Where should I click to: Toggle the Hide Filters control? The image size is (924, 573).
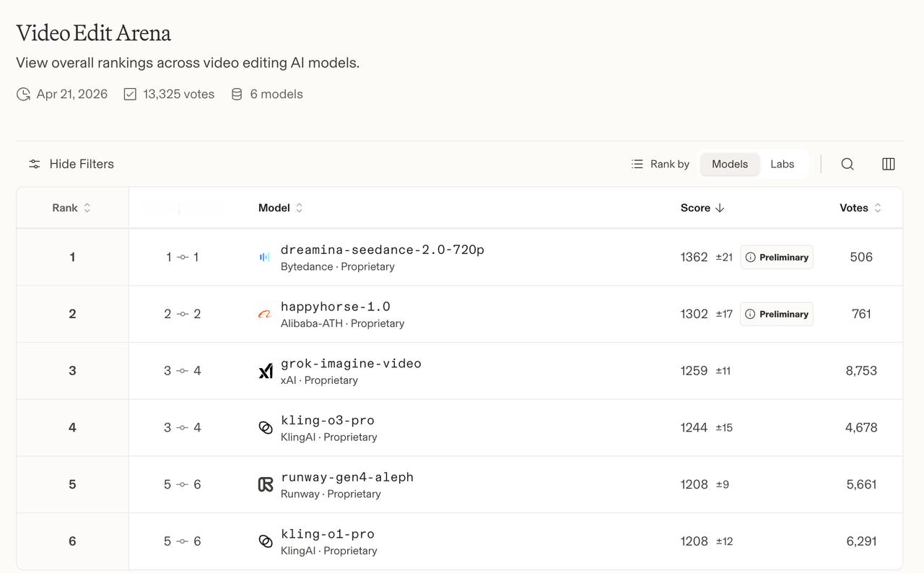pyautogui.click(x=71, y=165)
